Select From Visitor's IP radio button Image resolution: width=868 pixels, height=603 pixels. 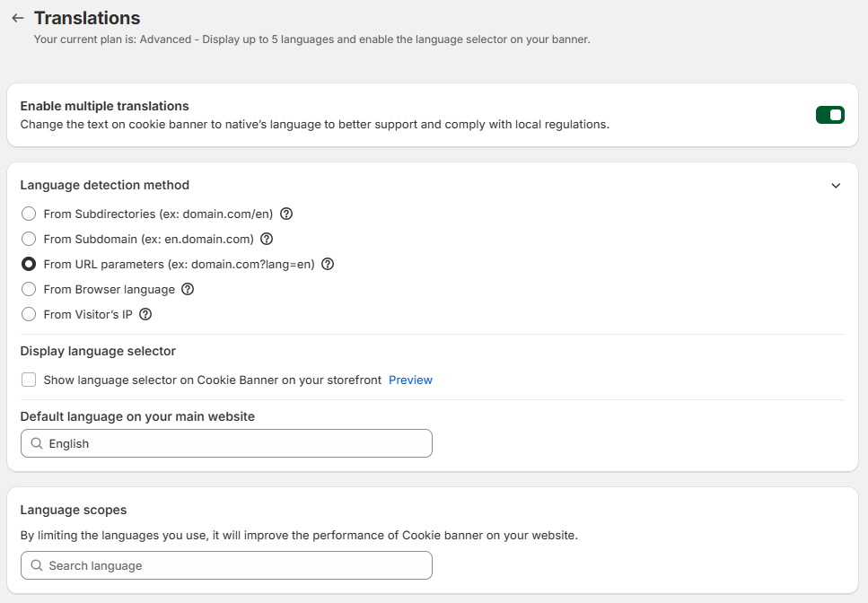point(29,314)
